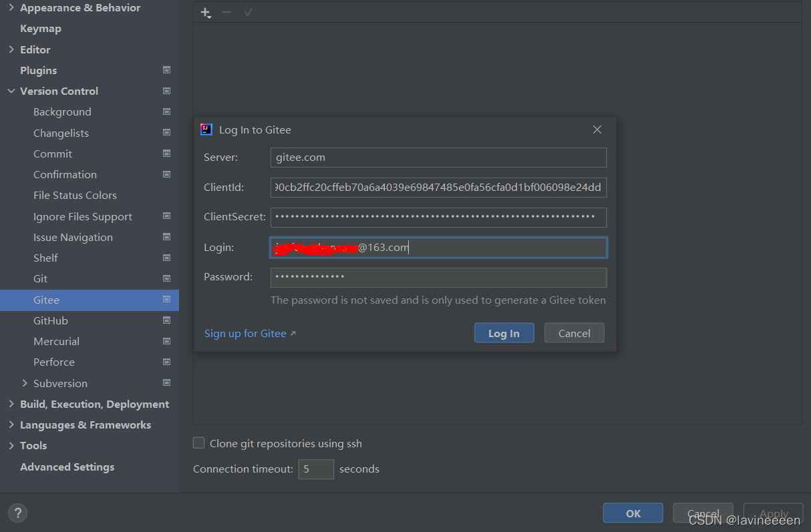Screen dimensions: 811x532
Task: Open the Sign up for Gitee link
Action: pos(245,333)
